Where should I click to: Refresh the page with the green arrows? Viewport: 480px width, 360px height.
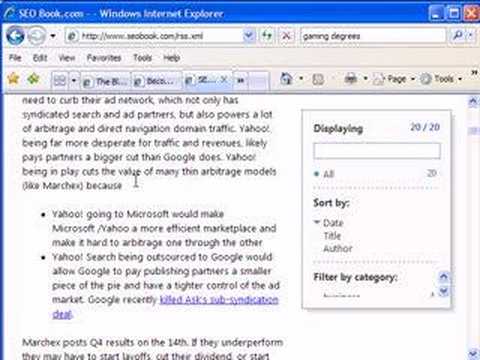coord(267,36)
